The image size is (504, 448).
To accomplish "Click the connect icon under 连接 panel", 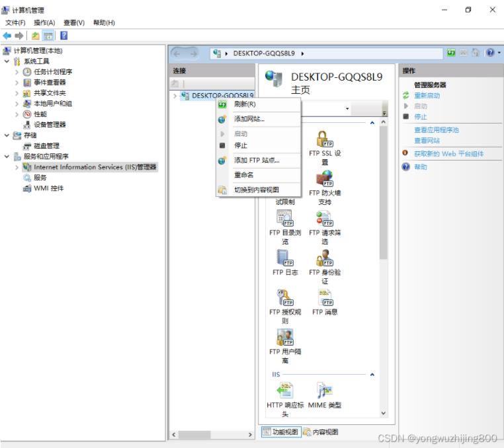I will pyautogui.click(x=175, y=84).
